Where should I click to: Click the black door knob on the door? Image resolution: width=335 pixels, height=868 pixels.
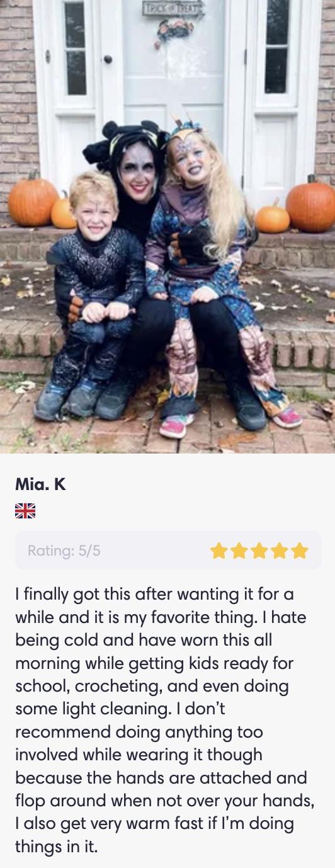108,59
